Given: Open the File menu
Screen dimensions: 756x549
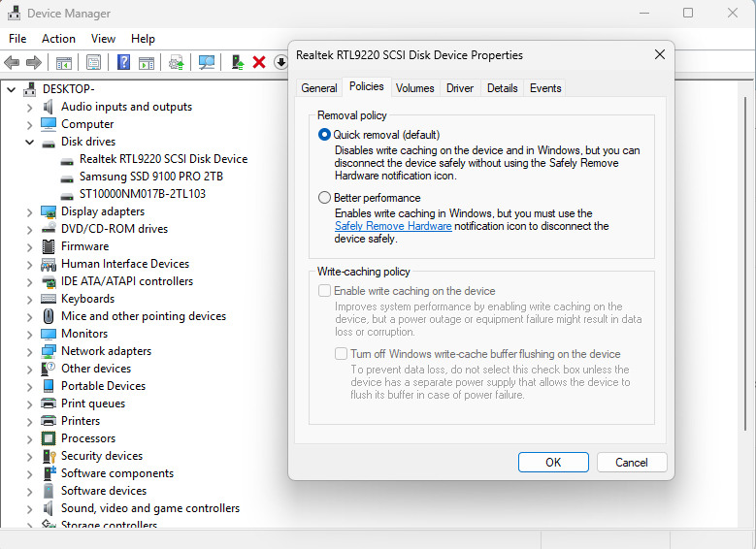Looking at the screenshot, I should click(17, 39).
